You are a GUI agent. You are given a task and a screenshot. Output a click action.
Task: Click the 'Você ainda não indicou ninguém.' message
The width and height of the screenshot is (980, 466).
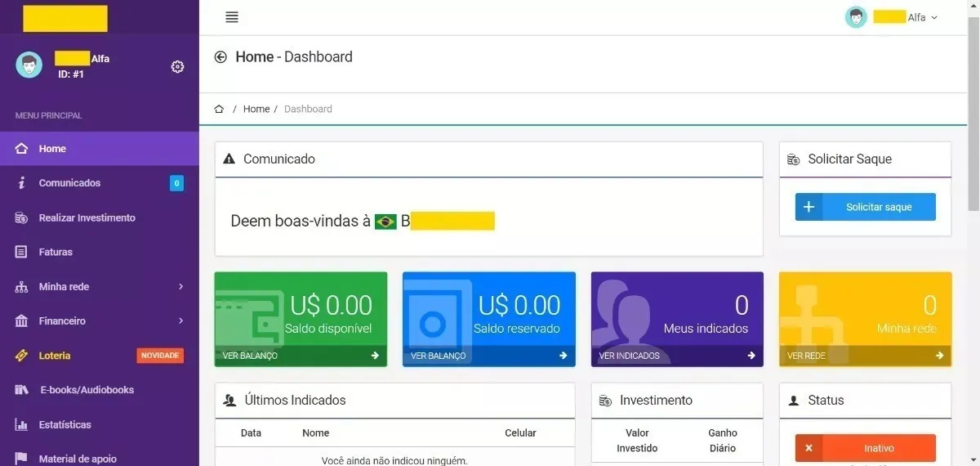point(394,460)
